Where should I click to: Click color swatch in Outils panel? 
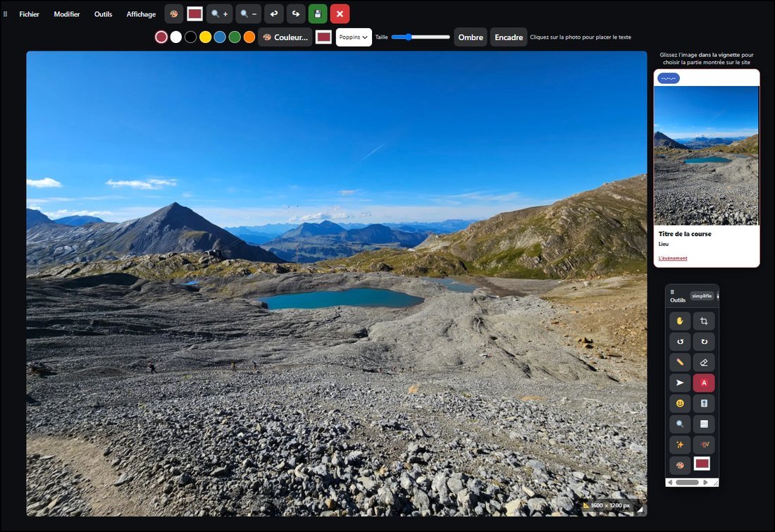point(702,464)
